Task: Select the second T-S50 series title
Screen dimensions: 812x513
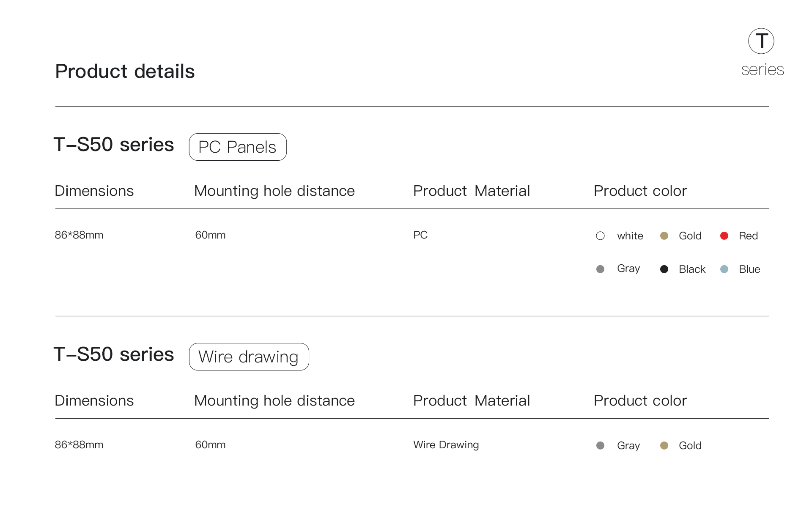Action: pyautogui.click(x=114, y=354)
